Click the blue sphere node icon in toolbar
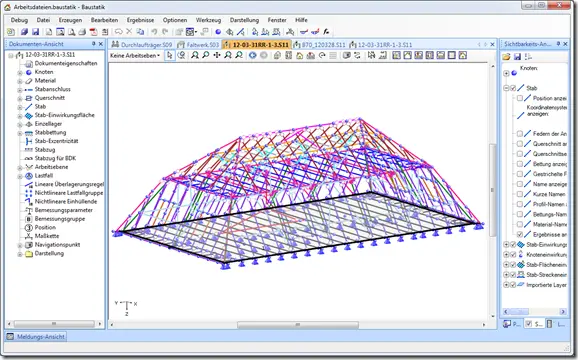This screenshot has width=578, height=360. (218, 32)
